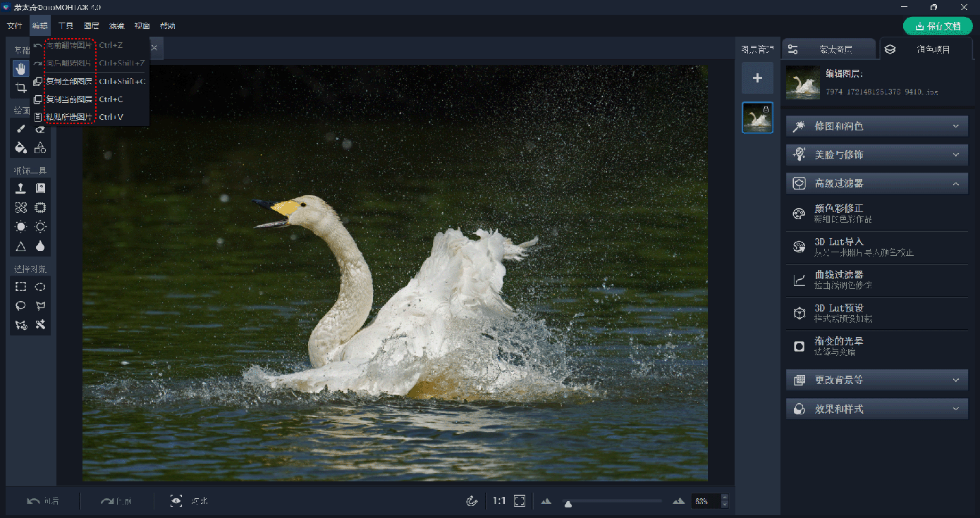Select the Rectangular Marquee selection tool
This screenshot has height=518, width=980.
tap(21, 287)
